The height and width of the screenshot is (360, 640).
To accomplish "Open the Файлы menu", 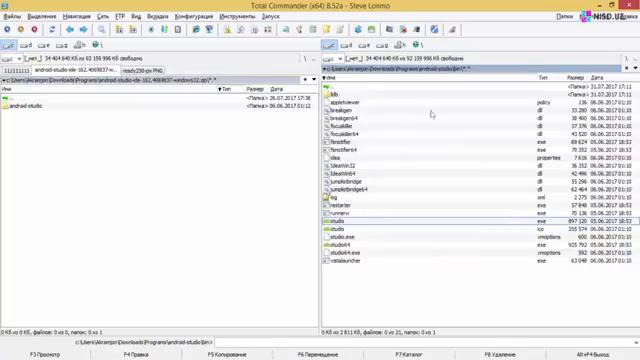I will 12,16.
